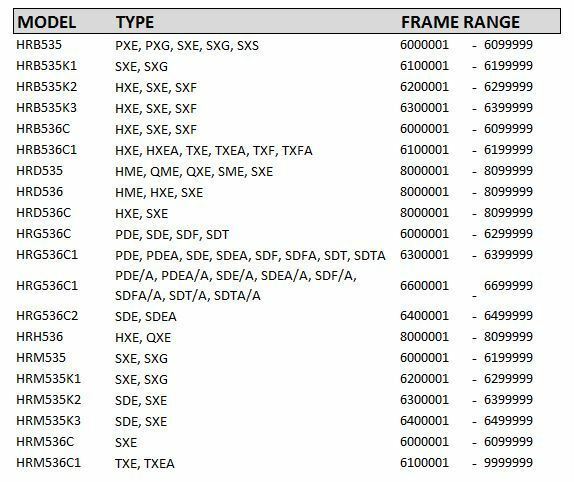Select the HRM535K1 model cell
This screenshot has width=574, height=482.
click(48, 378)
